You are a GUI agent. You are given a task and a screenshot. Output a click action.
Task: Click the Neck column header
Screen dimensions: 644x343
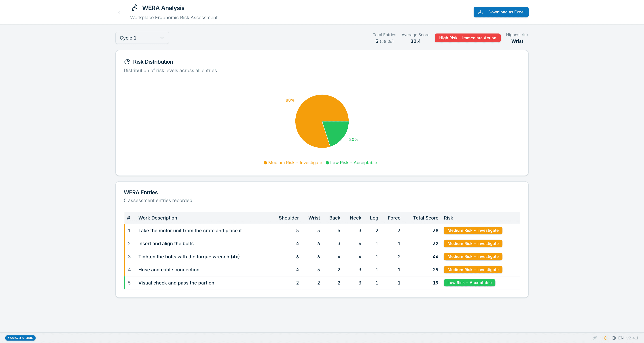(x=355, y=218)
